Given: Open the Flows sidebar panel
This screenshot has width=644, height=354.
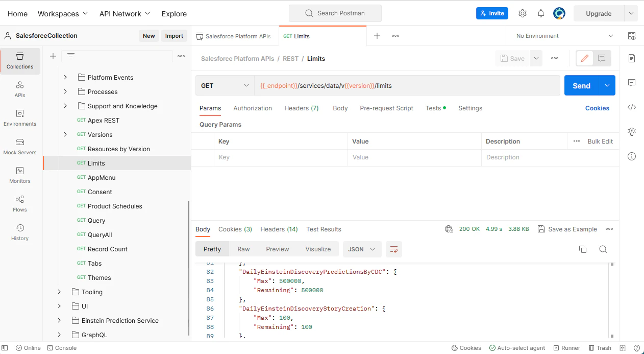Looking at the screenshot, I should 20,204.
